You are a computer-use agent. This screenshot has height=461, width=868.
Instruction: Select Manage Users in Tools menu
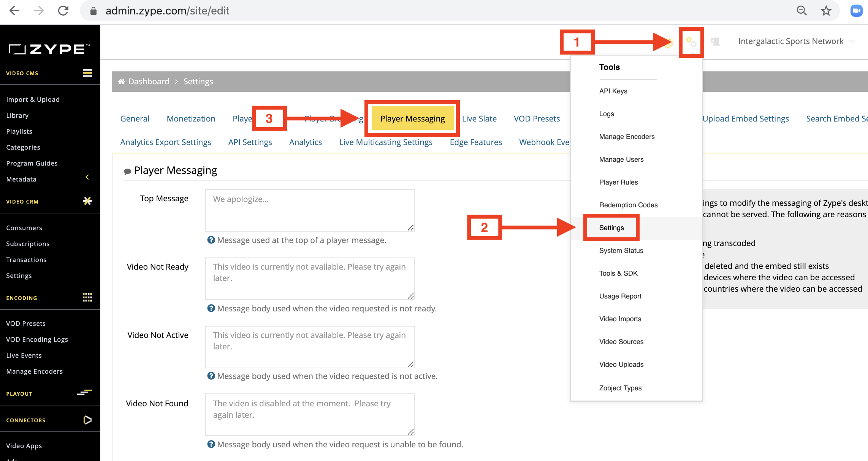[x=621, y=159]
